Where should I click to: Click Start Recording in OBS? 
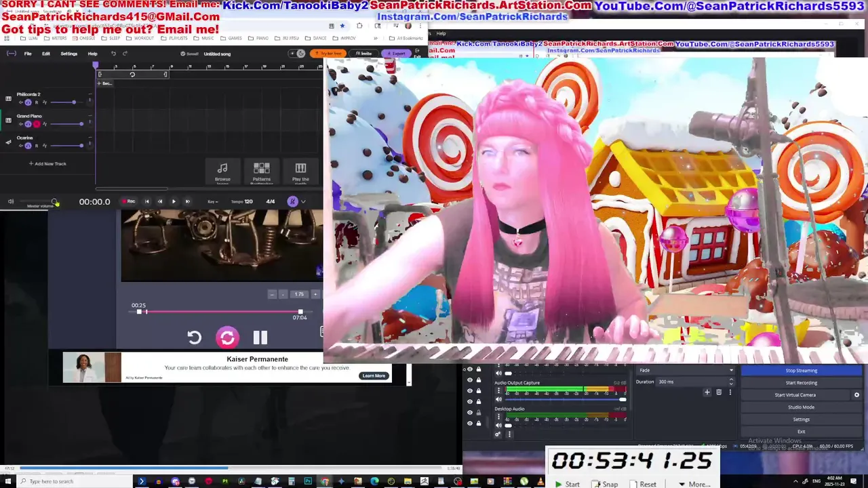[x=802, y=383]
